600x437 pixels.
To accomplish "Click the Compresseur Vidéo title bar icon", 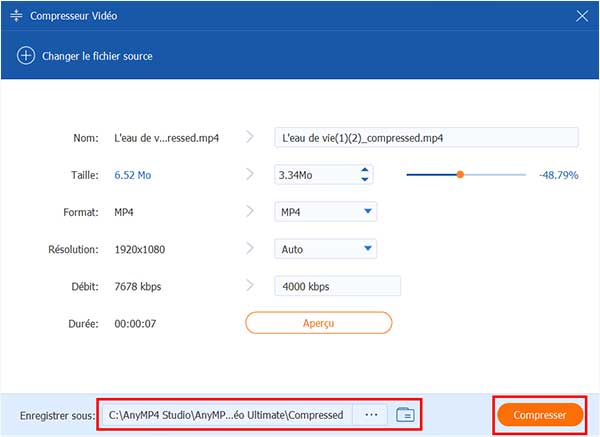I will pos(16,15).
